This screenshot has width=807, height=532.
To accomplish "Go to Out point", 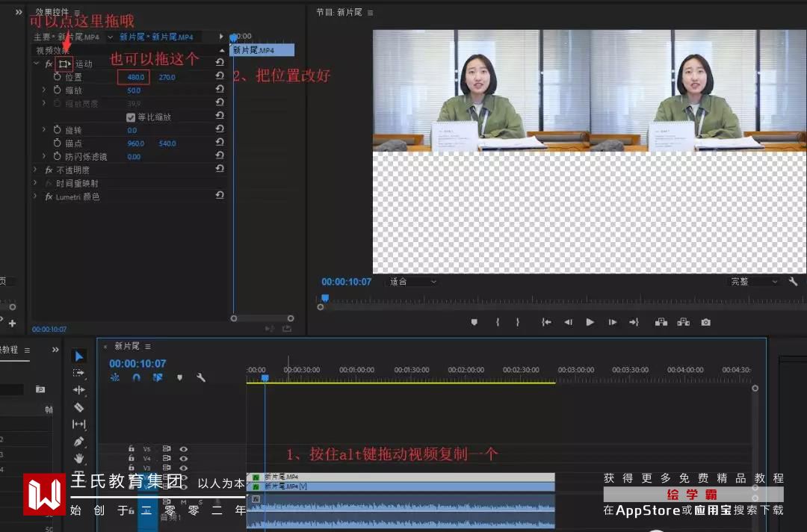I will click(634, 322).
